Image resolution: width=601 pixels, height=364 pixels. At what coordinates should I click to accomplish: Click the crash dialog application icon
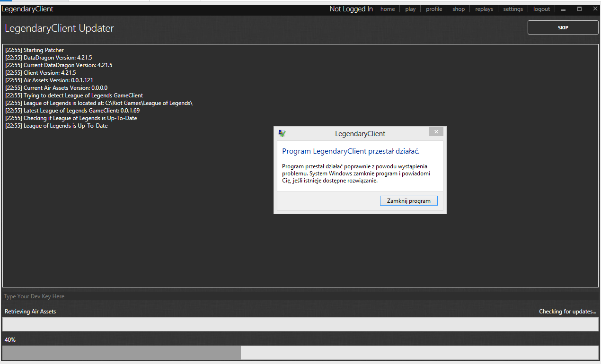pyautogui.click(x=282, y=134)
